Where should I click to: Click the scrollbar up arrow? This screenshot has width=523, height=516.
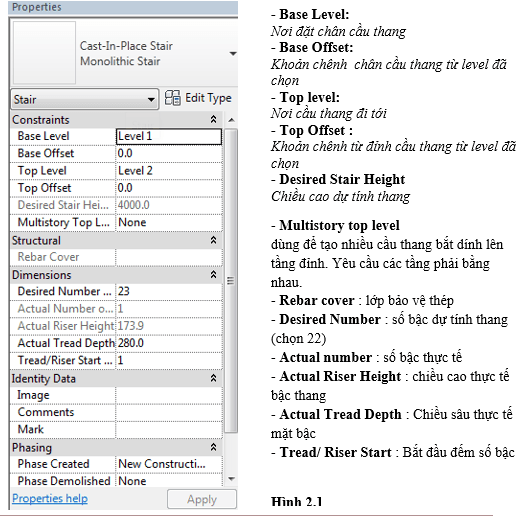[231, 120]
